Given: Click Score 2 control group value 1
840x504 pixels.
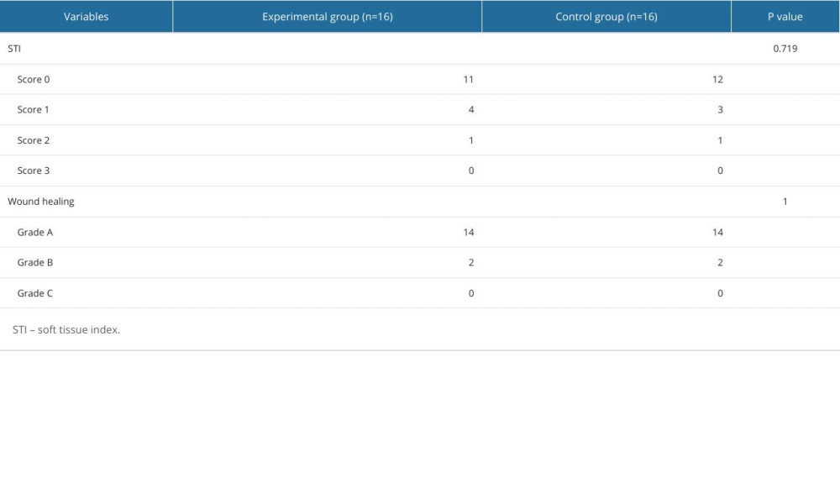Looking at the screenshot, I should point(720,140).
